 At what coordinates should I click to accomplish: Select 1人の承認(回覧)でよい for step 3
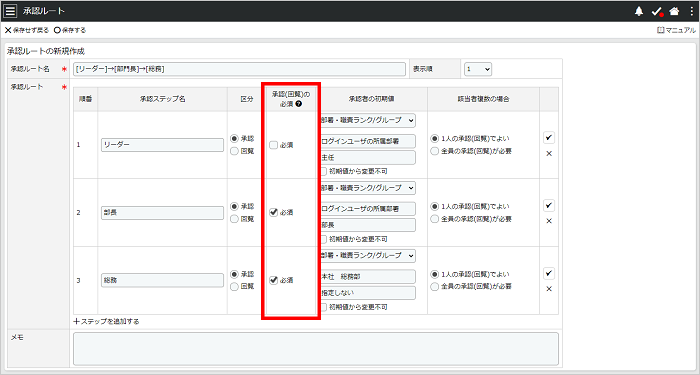(x=435, y=274)
